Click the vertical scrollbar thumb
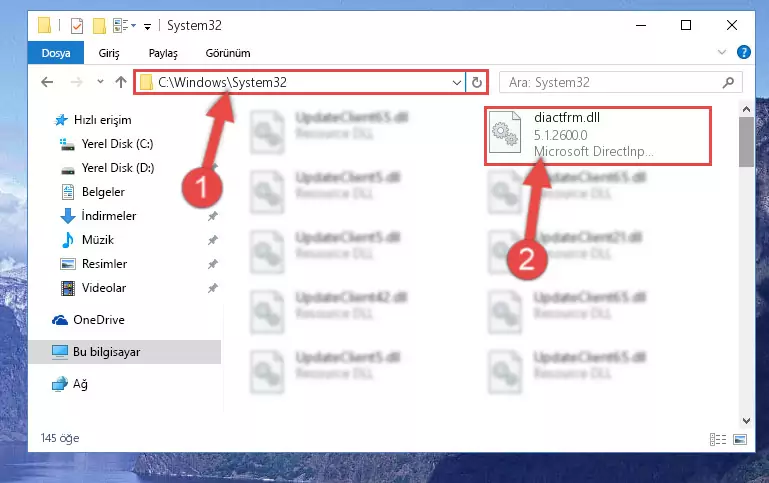 (x=746, y=142)
